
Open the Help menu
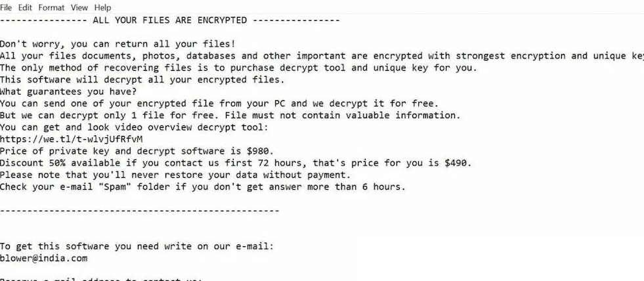coord(102,8)
